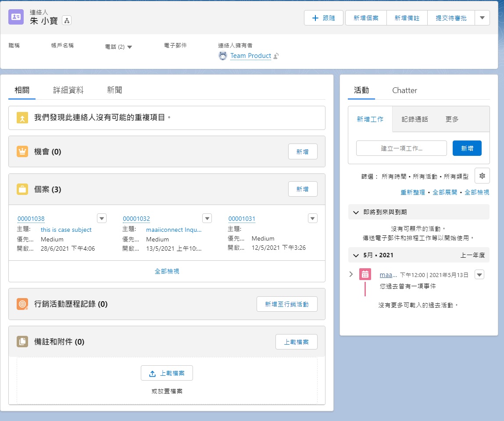Click the contact hierarchy icon beside 朱 小寶
This screenshot has height=421, width=504.
[67, 20]
